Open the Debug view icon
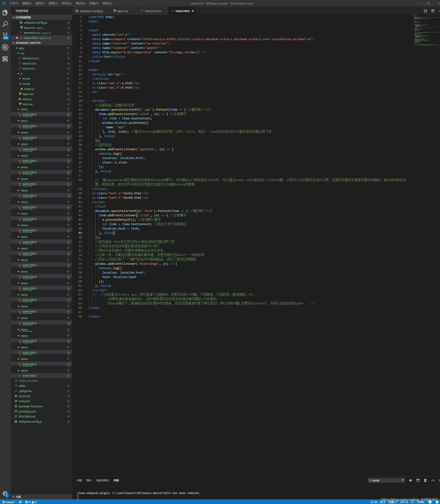Viewport: 440px width, 504px height. [x=5, y=47]
